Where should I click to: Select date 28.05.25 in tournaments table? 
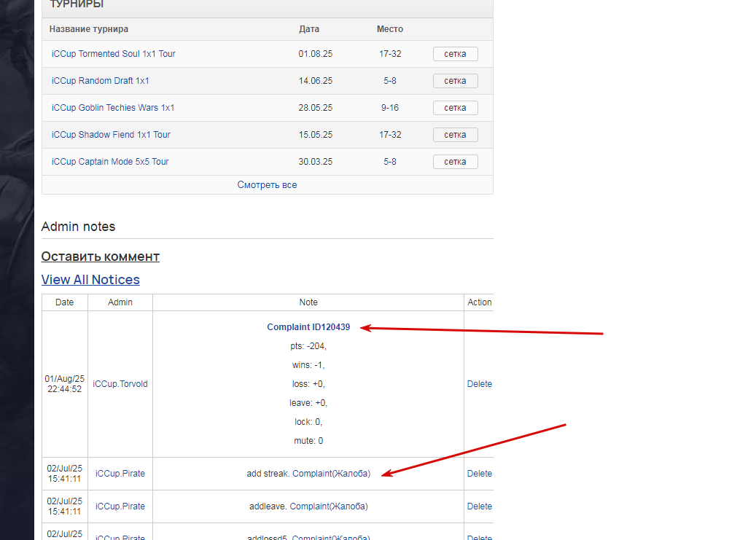click(316, 108)
